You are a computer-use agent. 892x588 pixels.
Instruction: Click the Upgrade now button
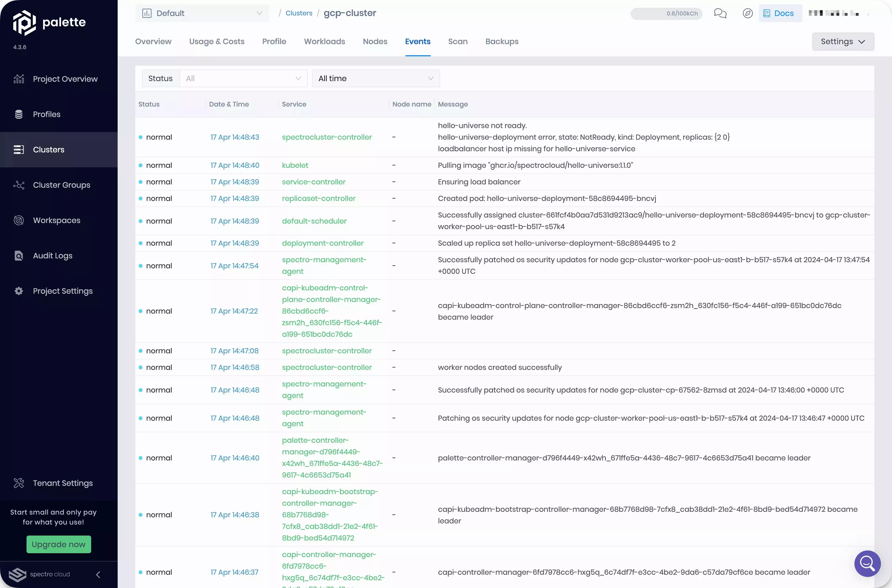[59, 544]
